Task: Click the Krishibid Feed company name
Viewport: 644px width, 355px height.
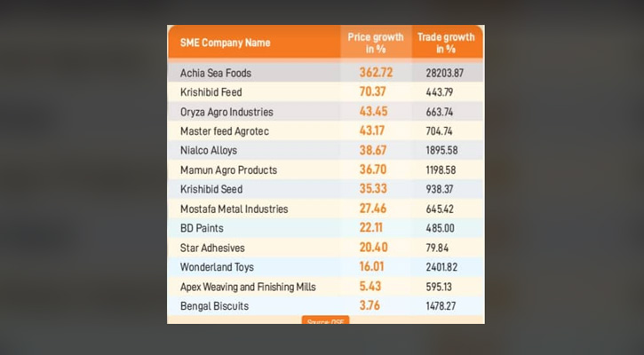Action: point(211,92)
